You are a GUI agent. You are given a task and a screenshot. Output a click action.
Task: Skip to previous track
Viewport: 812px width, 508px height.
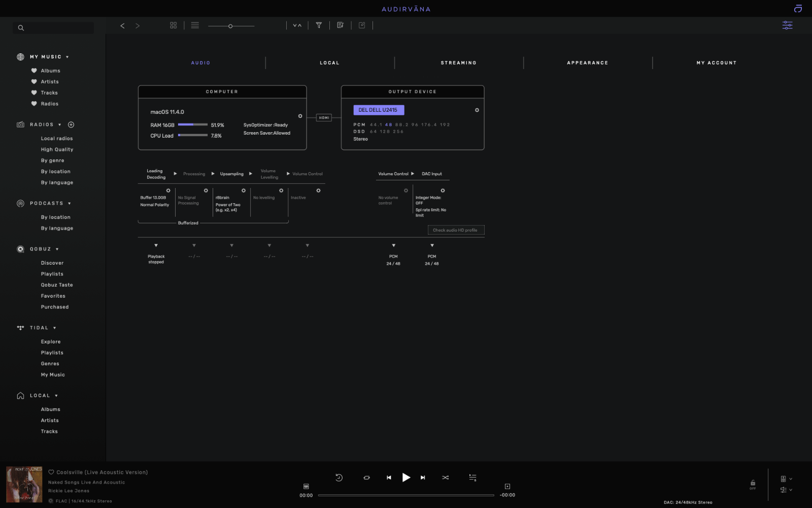tap(389, 478)
